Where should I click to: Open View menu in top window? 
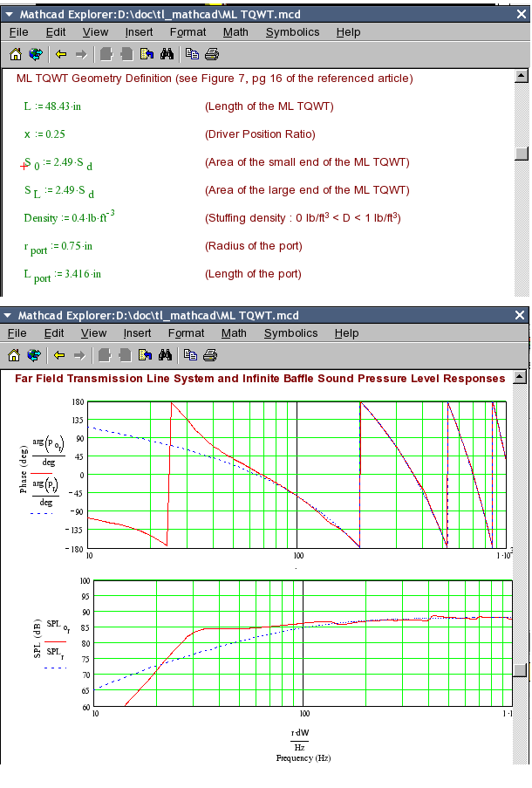click(95, 32)
